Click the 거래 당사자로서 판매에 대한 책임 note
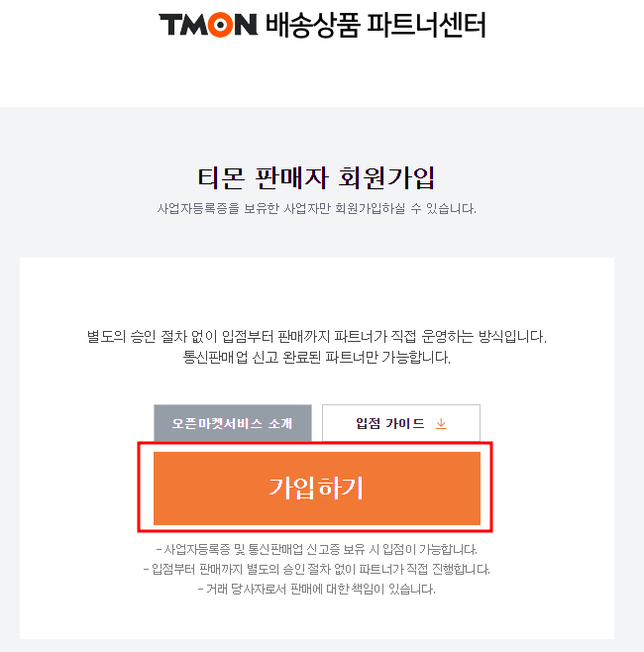Viewport: 644px width, 652px height. pos(317,589)
